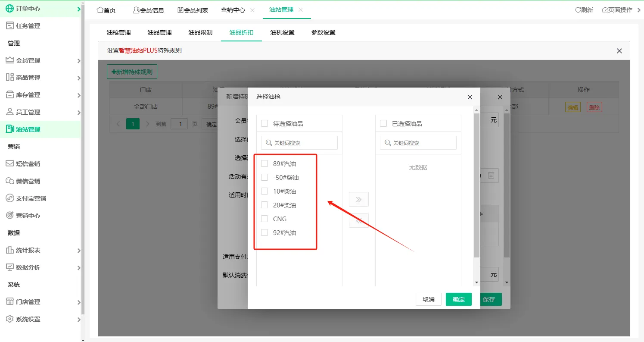Switch to the 油枪管理 tab
644x342 pixels.
(x=118, y=32)
